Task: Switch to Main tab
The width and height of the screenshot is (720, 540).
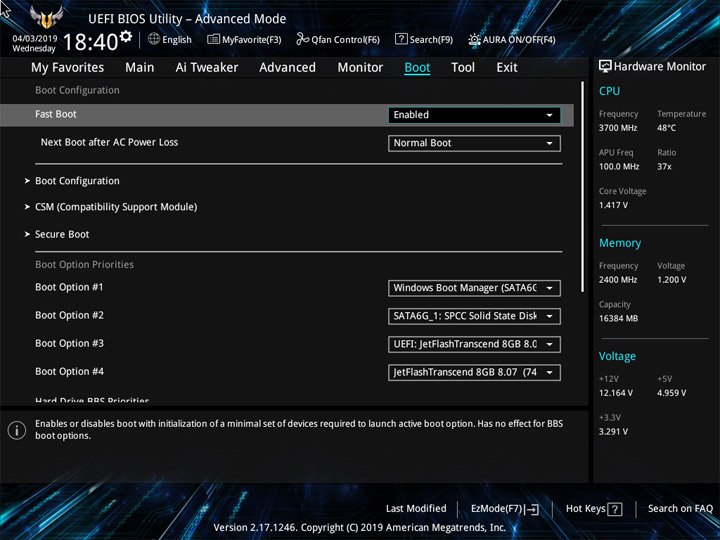Action: pyautogui.click(x=140, y=68)
